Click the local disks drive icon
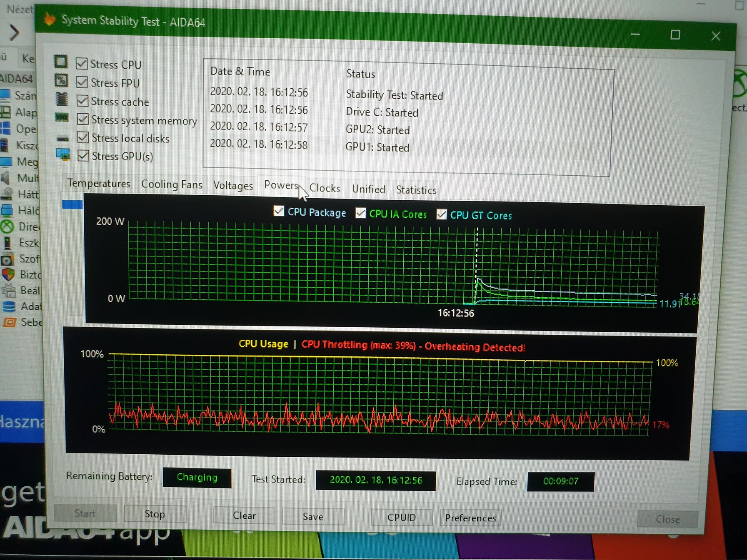747x560 pixels. (63, 138)
